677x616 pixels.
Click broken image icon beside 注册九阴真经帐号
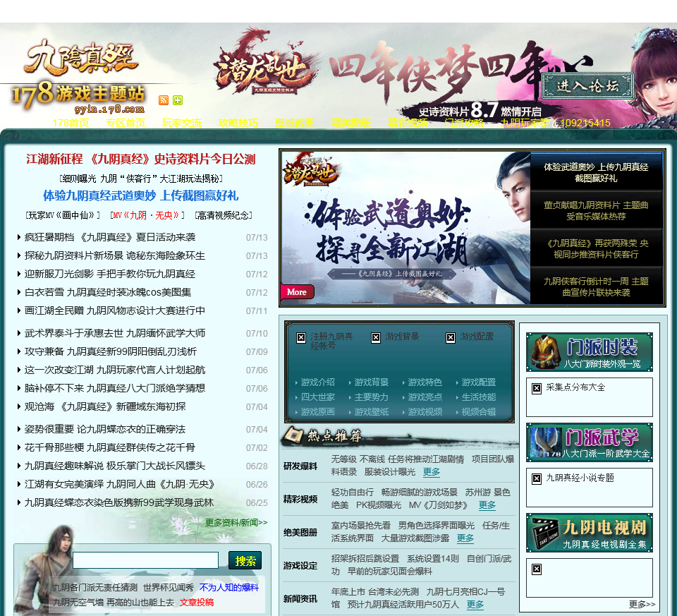coord(301,338)
